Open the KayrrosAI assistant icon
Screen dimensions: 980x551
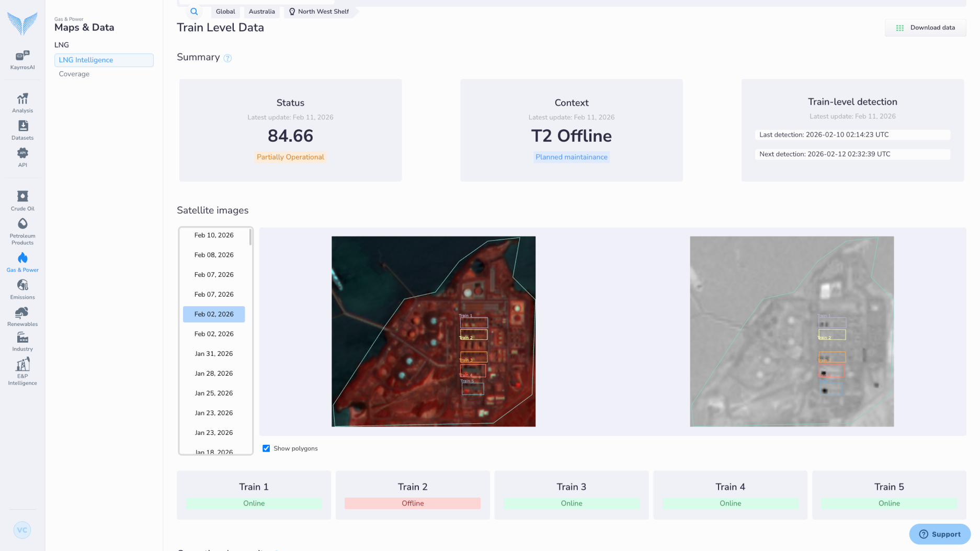(22, 55)
